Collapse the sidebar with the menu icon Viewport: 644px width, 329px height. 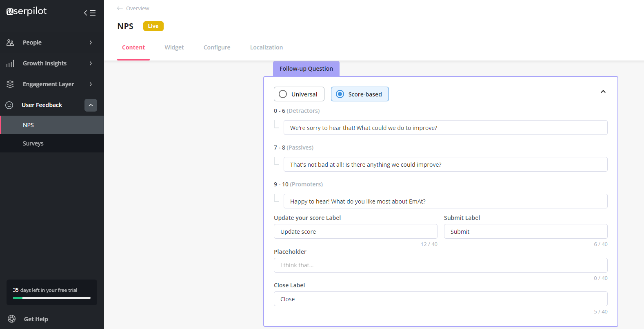(90, 13)
